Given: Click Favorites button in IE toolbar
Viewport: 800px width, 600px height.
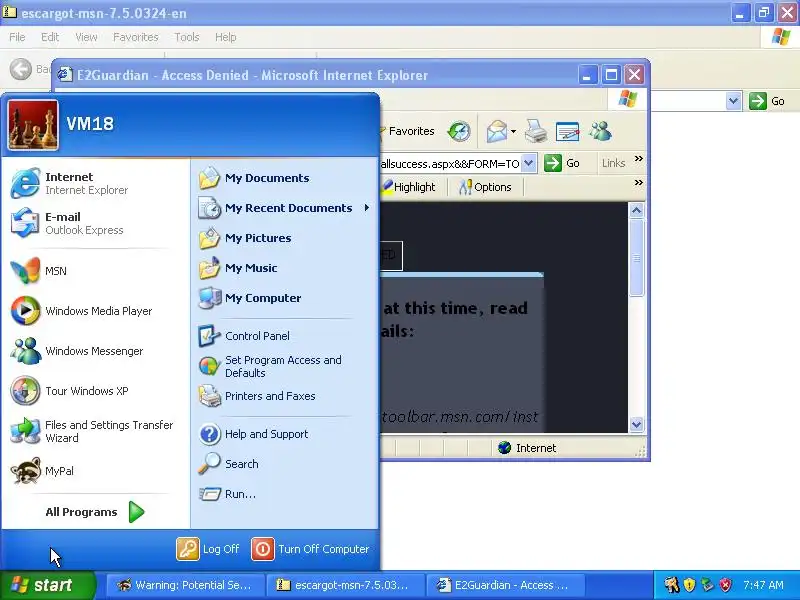Looking at the screenshot, I should (407, 132).
